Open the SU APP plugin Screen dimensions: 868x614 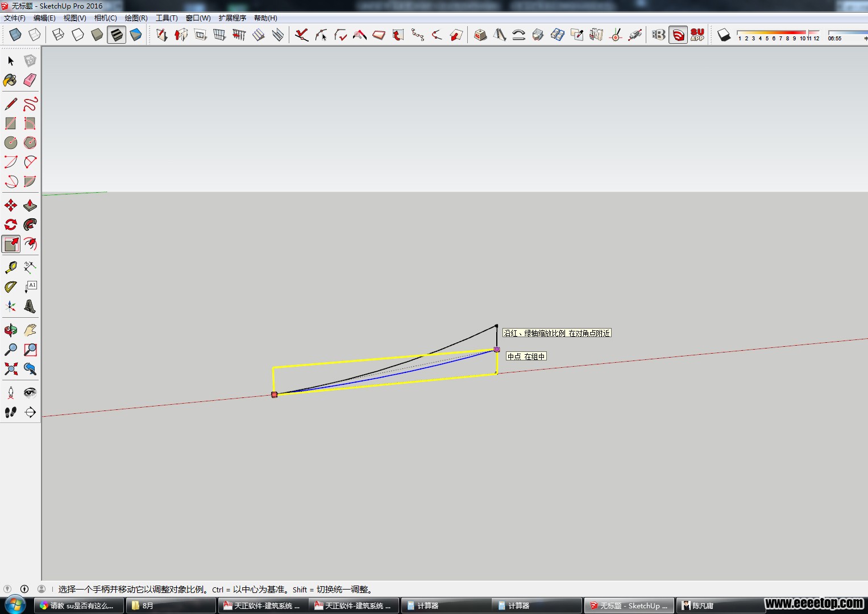pyautogui.click(x=697, y=35)
